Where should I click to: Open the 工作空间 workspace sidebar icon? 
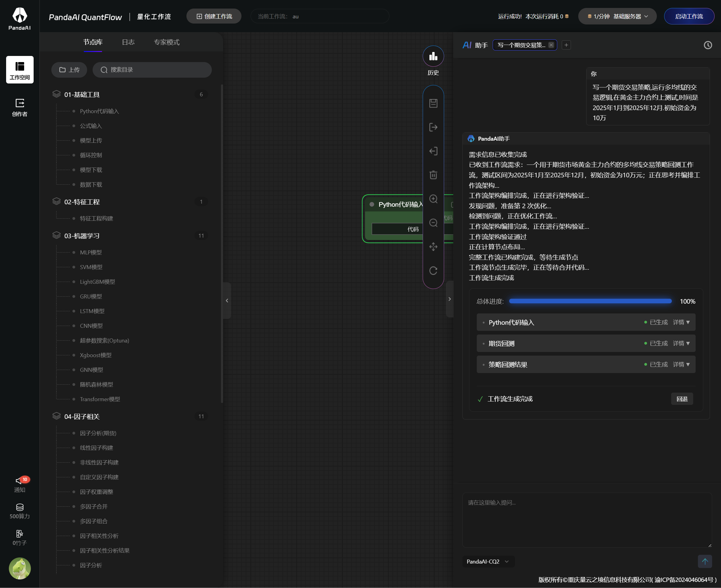click(20, 70)
